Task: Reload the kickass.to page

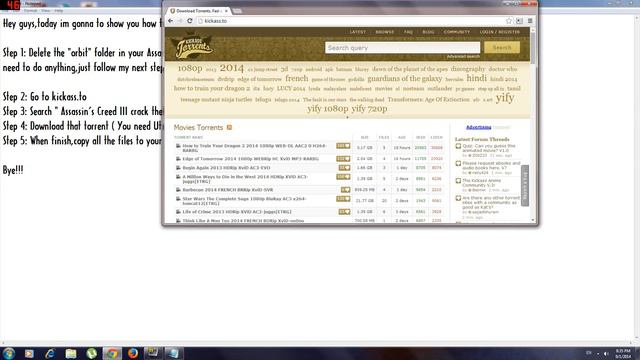Action: (190, 21)
